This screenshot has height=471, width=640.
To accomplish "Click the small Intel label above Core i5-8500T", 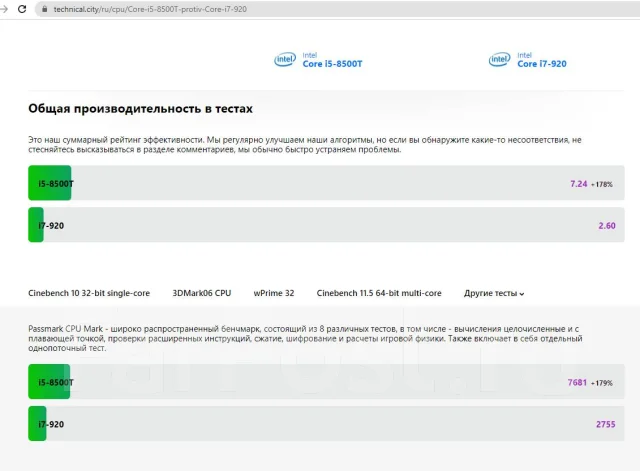I will [x=310, y=55].
